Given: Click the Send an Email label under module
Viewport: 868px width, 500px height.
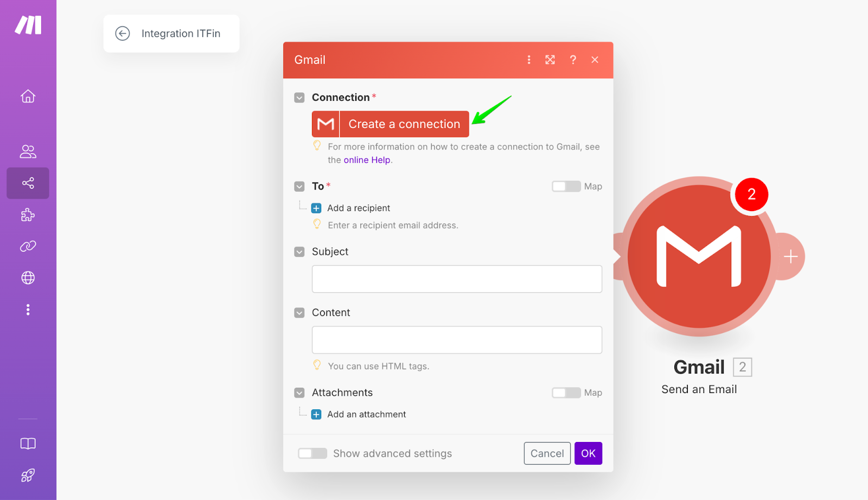Looking at the screenshot, I should pos(699,389).
